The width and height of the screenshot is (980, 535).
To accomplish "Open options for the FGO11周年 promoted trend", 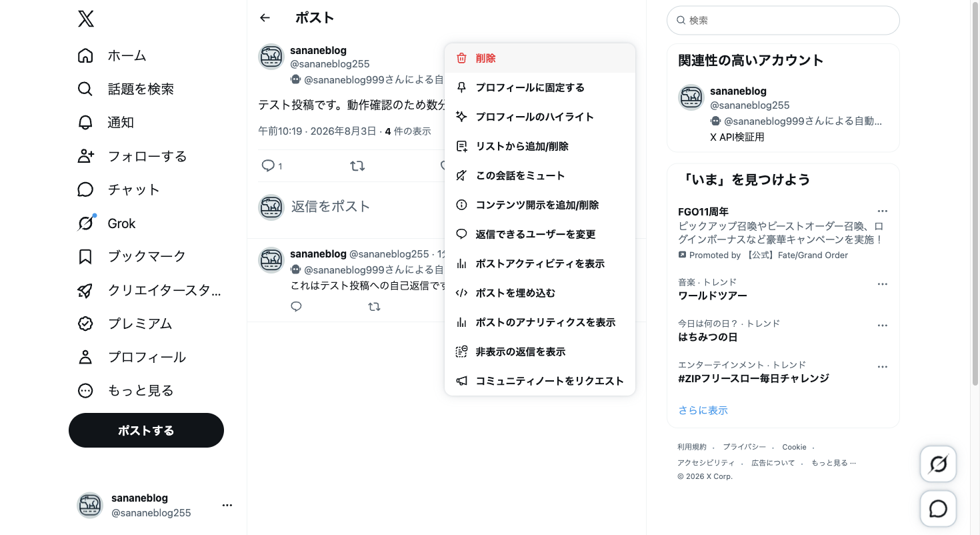I will pos(883,211).
